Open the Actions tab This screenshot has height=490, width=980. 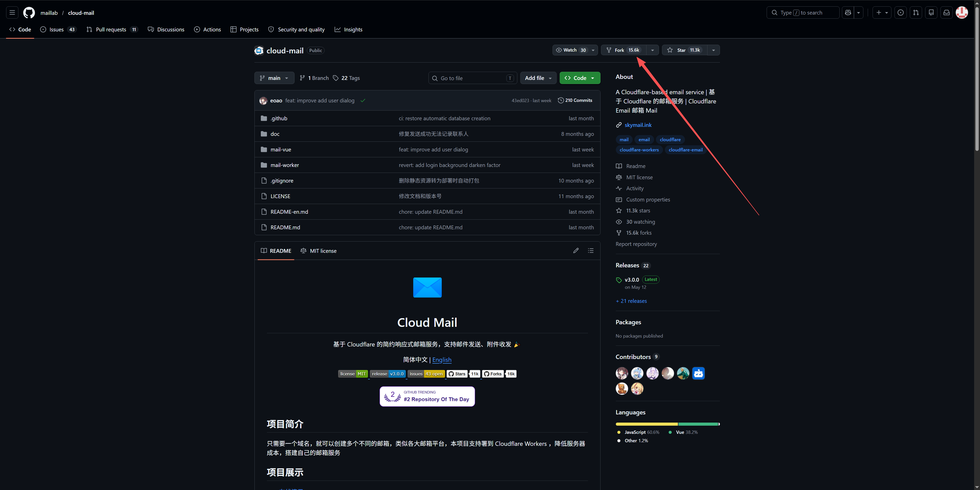click(x=207, y=29)
